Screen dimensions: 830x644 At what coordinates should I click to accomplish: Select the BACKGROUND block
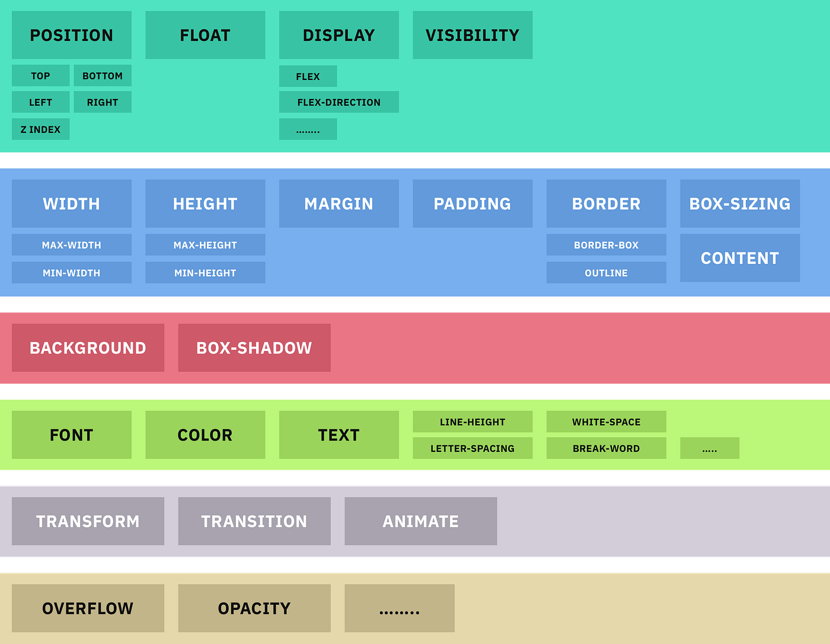[88, 347]
